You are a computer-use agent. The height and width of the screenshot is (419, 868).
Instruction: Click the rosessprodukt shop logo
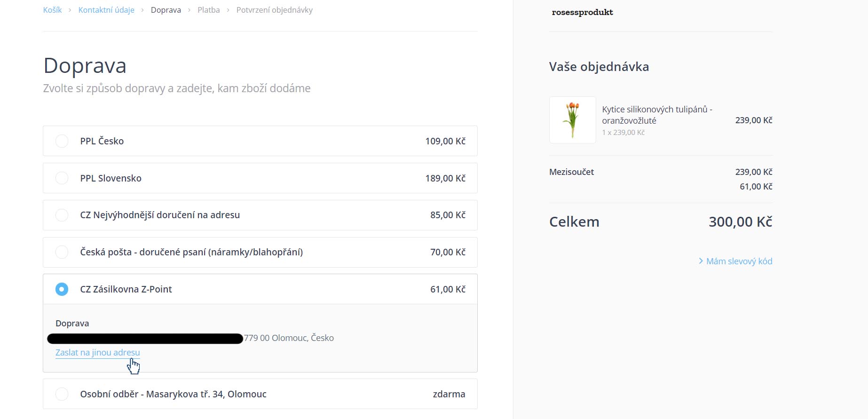tap(582, 12)
